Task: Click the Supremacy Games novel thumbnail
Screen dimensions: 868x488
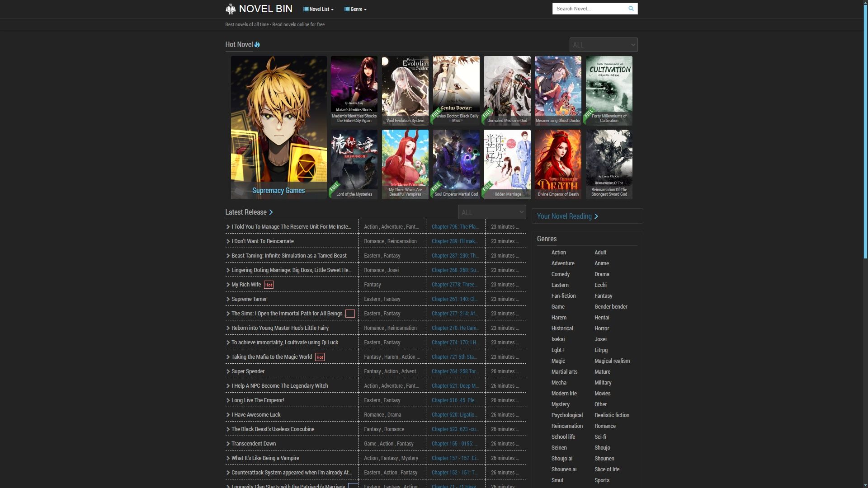Action: pyautogui.click(x=278, y=127)
